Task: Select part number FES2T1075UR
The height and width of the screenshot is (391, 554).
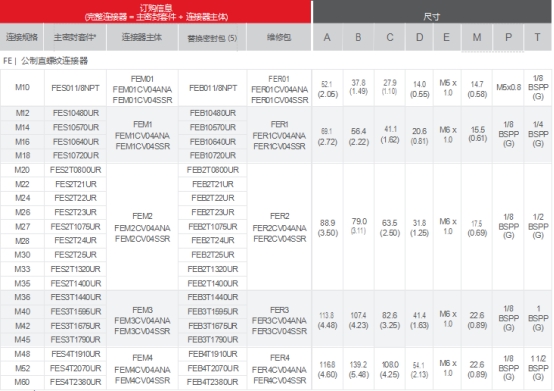Action: [x=75, y=226]
